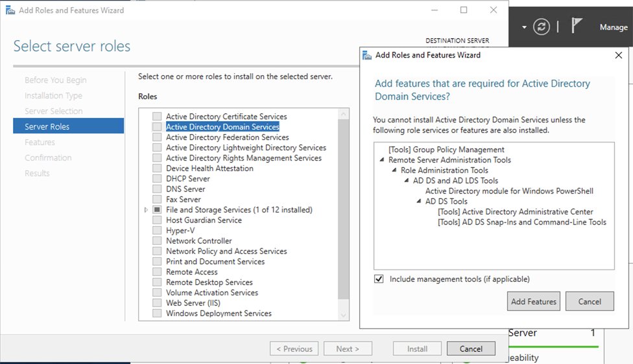Check Active Directory Domain Services checkbox
The width and height of the screenshot is (633, 364).
point(157,126)
